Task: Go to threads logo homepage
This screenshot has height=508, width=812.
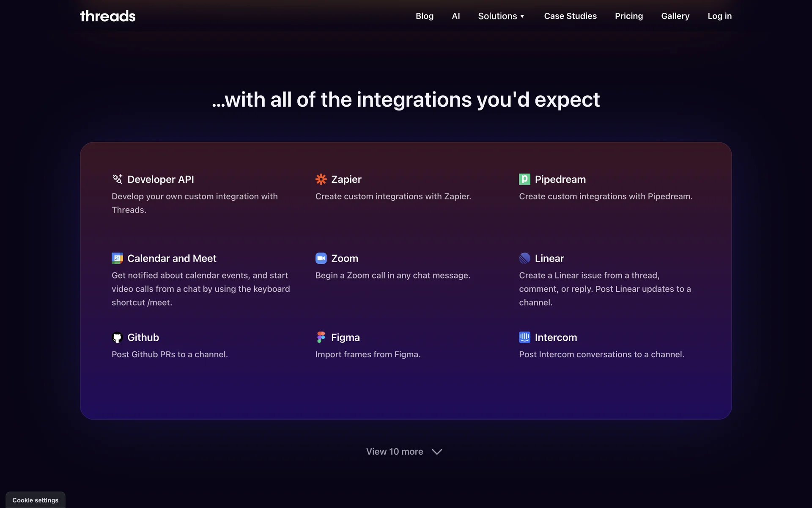Action: 108,16
